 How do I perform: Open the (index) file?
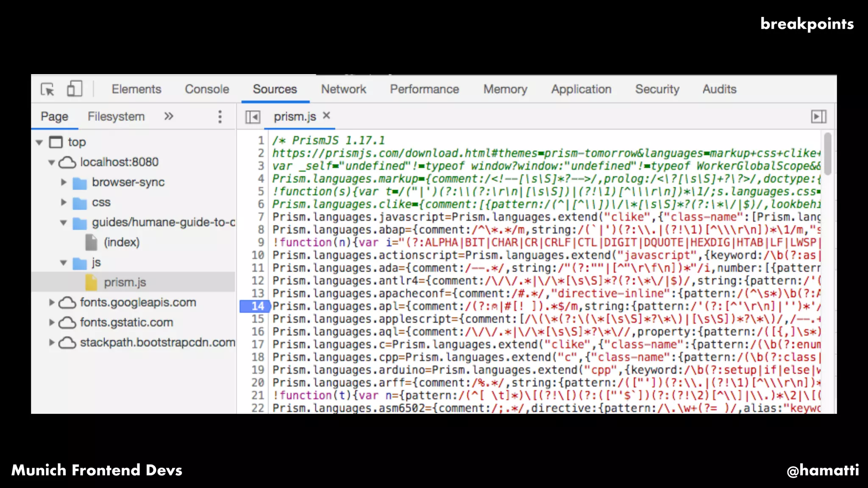pos(122,242)
